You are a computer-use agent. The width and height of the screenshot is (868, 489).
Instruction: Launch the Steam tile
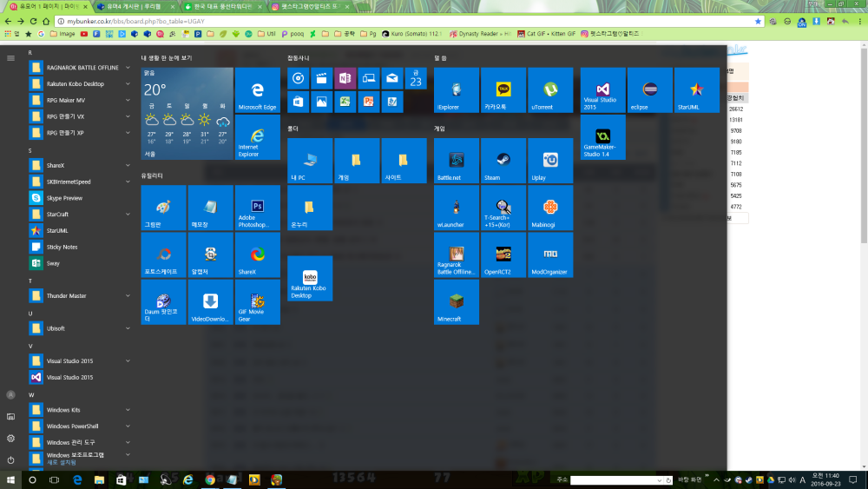(x=503, y=161)
